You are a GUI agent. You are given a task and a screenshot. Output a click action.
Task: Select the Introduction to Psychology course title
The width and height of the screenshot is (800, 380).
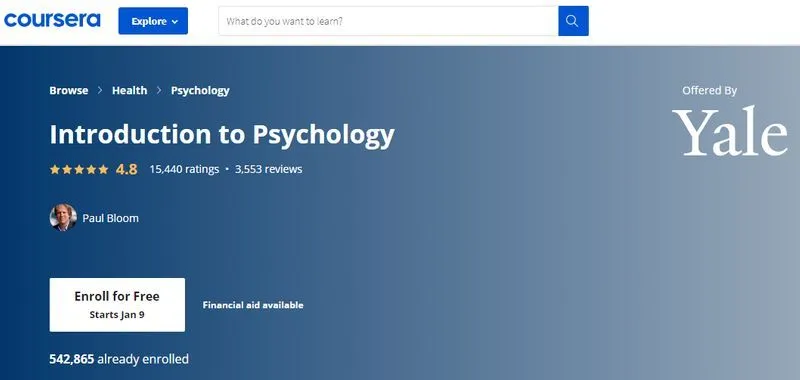point(222,135)
